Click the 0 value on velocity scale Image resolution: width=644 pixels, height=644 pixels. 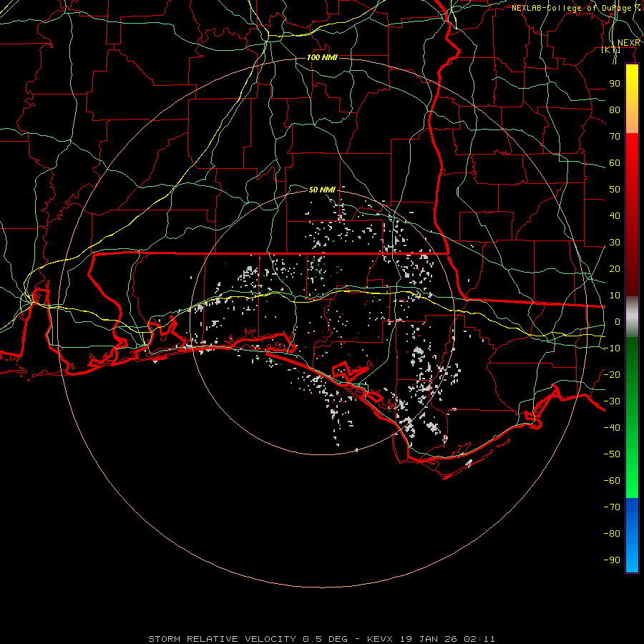618,321
